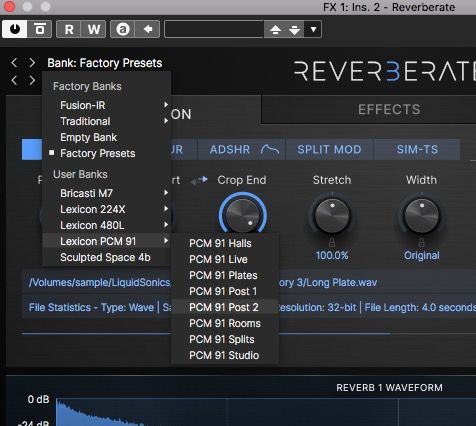Select the checked Factory Presets bank
This screenshot has height=426, width=476.
[107, 153]
